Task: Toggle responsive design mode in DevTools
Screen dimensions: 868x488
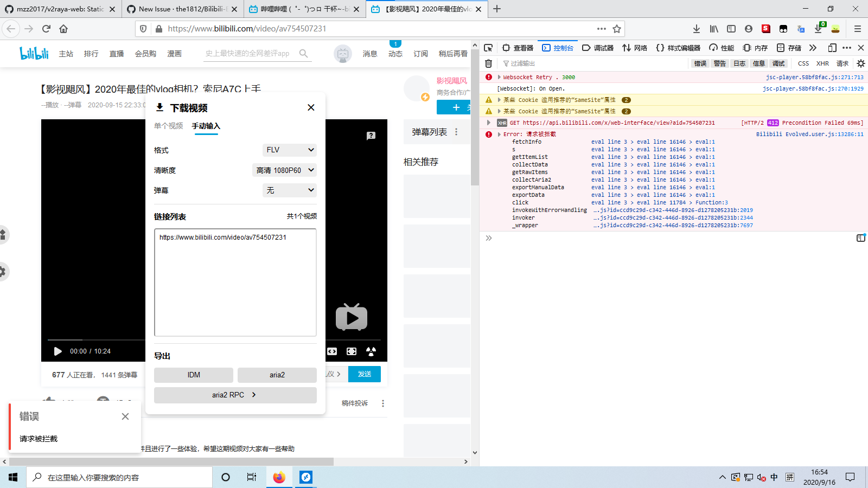Action: [832, 48]
